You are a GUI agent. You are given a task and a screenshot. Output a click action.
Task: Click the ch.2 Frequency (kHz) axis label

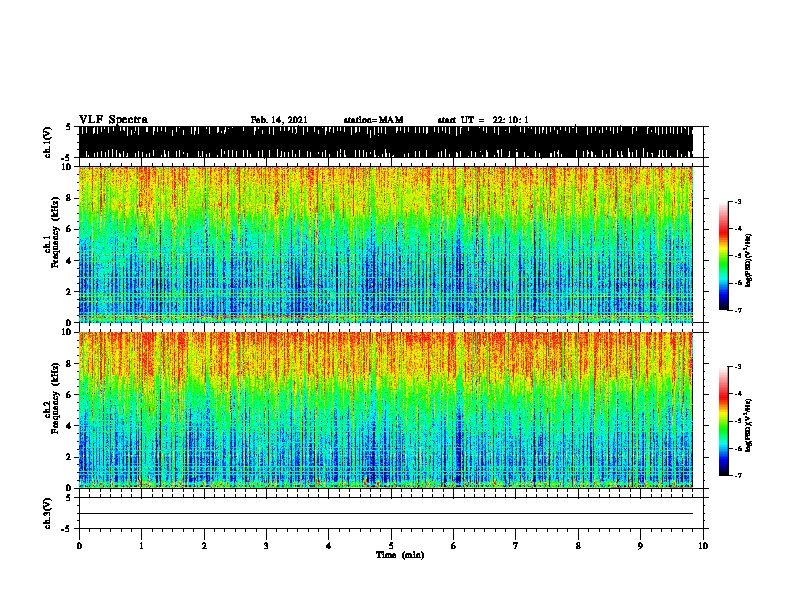coord(52,398)
